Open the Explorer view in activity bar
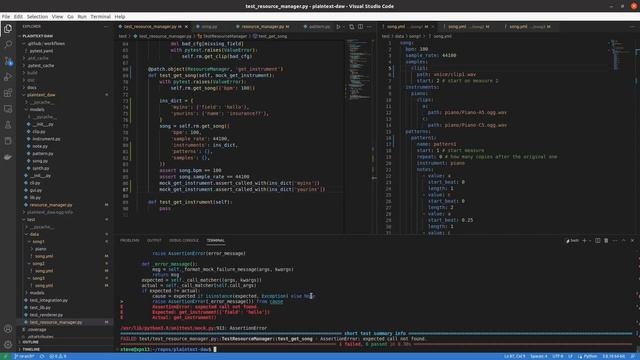The width and height of the screenshot is (640, 360). pos(8,29)
